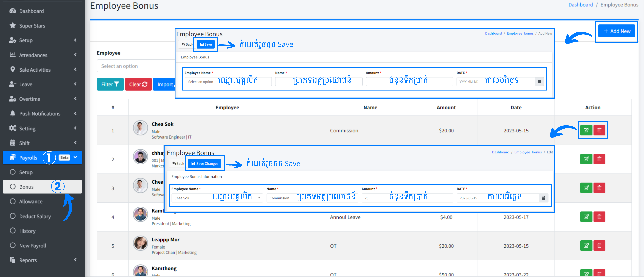
Task: Expand the Sale Activities menu chevron
Action: 75,69
